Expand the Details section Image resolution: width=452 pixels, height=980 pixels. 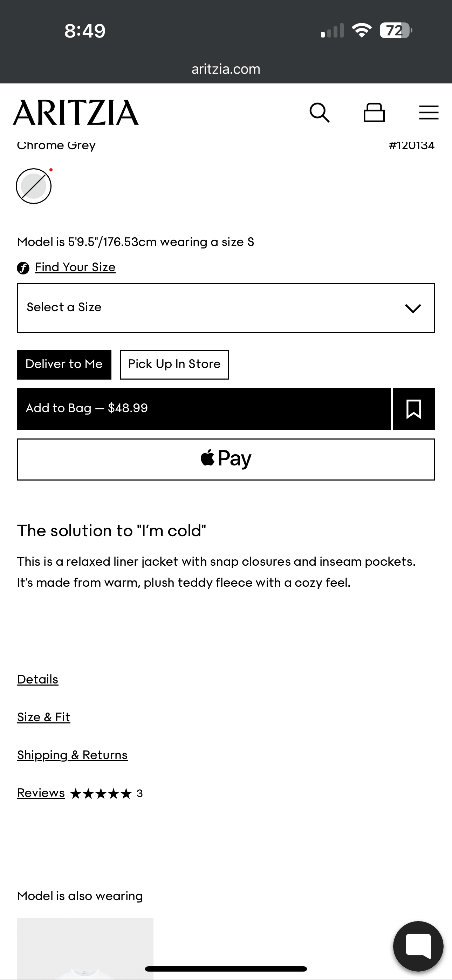[38, 680]
